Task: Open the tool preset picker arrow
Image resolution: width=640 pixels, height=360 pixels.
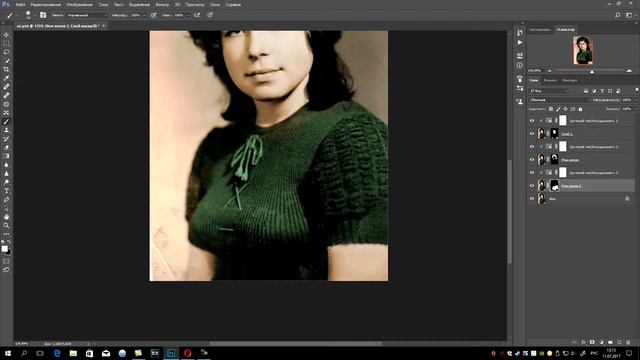Action: 16,15
